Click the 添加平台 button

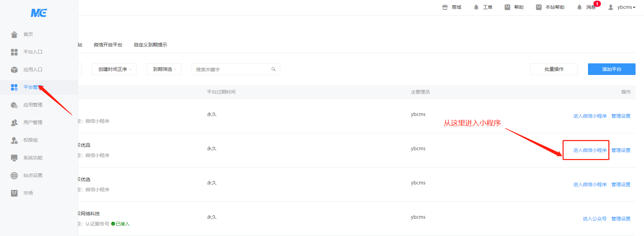tap(611, 69)
